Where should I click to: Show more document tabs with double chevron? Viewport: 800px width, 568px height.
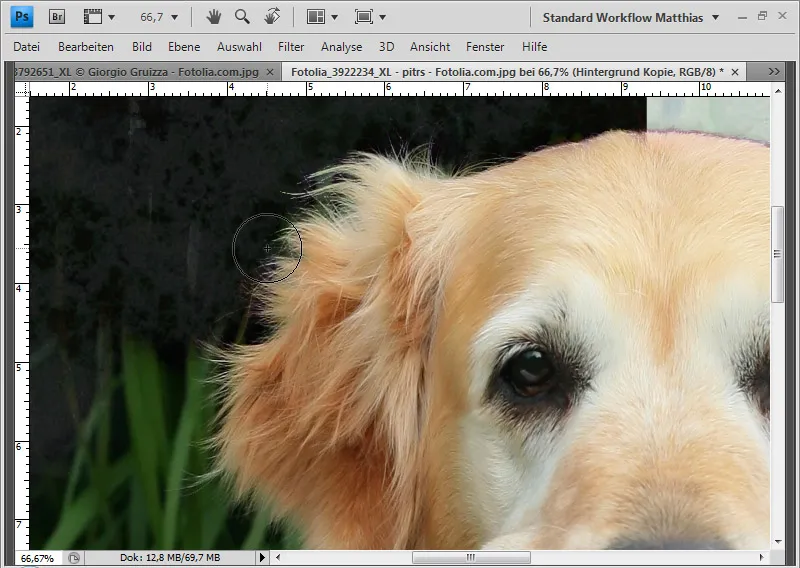coord(773,71)
